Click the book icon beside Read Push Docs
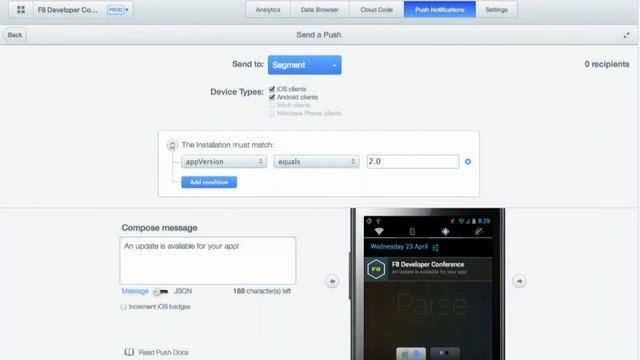This screenshot has height=360, width=640. 129,352
